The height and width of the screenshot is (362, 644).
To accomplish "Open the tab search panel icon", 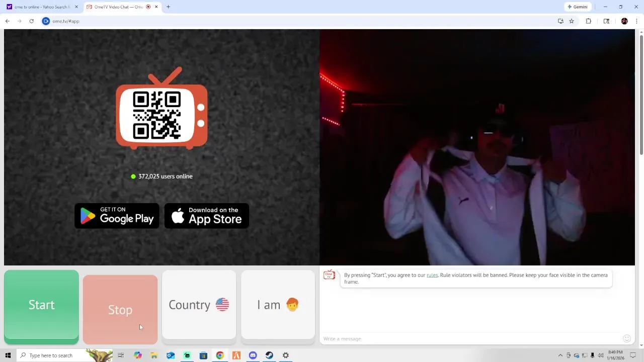I will coord(606,21).
